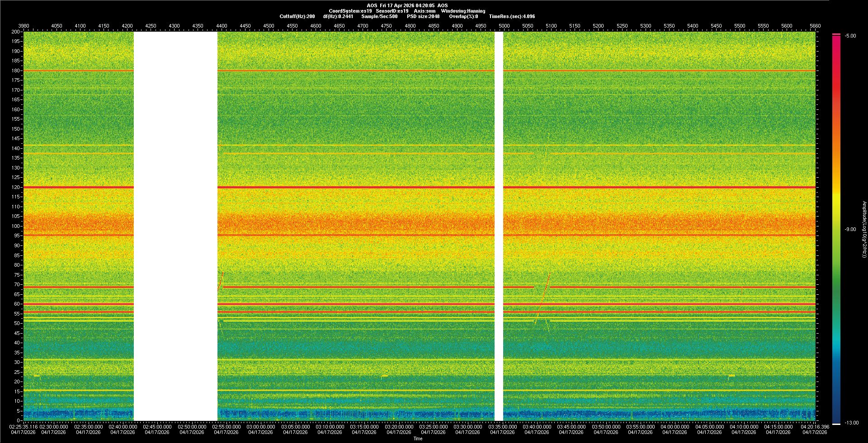The image size is (868, 443).
Task: Click the 4500 tick on the top axis
Action: (x=269, y=26)
